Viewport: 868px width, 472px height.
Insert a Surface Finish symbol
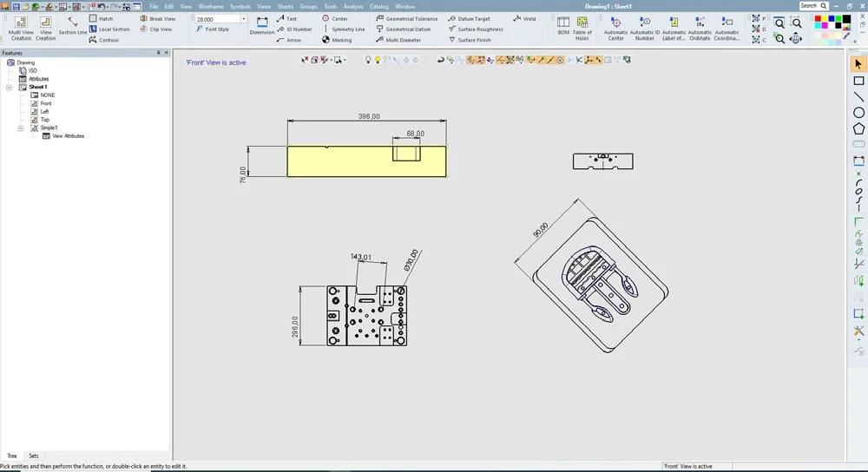click(471, 40)
